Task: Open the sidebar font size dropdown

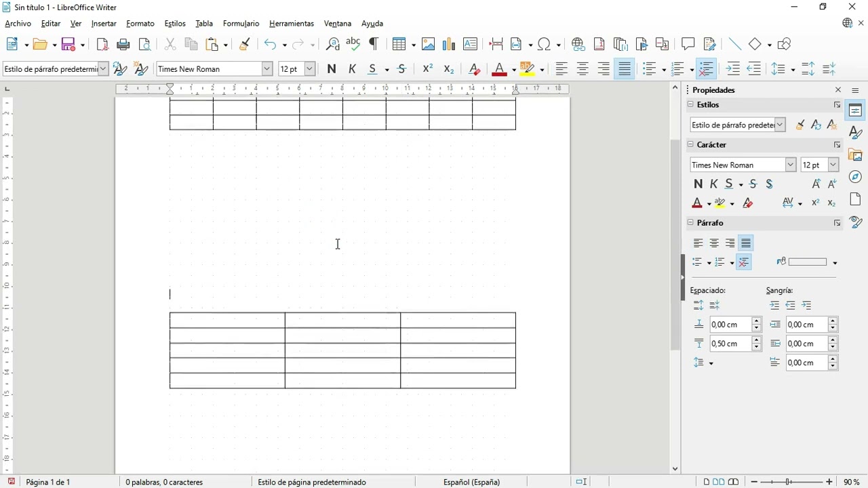Action: tap(833, 165)
